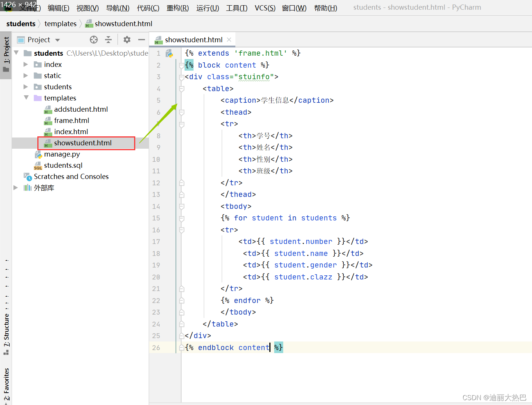
Task: Click the locate/scroll-from-source target icon
Action: (x=94, y=40)
